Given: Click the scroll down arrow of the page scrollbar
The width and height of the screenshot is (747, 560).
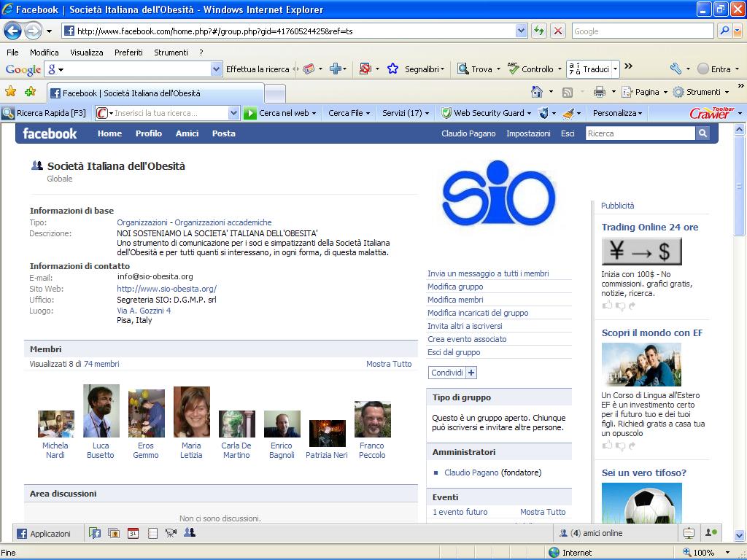Looking at the screenshot, I should [x=740, y=534].
